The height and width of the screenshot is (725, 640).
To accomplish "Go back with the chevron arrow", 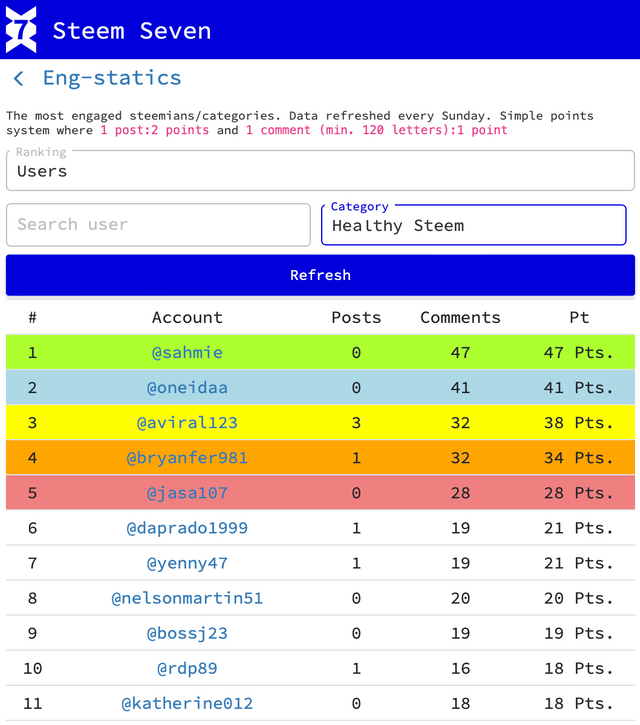I will 18,79.
